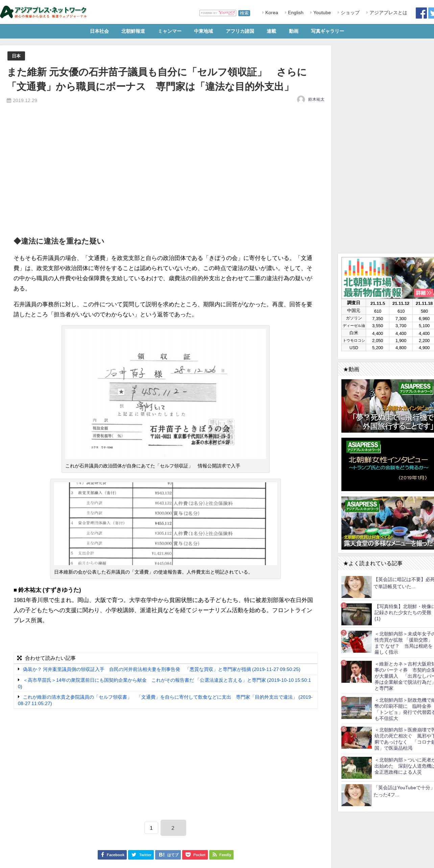The image size is (434, 868).
Task: Open ranked article 6 人道危機 article
Action: click(404, 766)
